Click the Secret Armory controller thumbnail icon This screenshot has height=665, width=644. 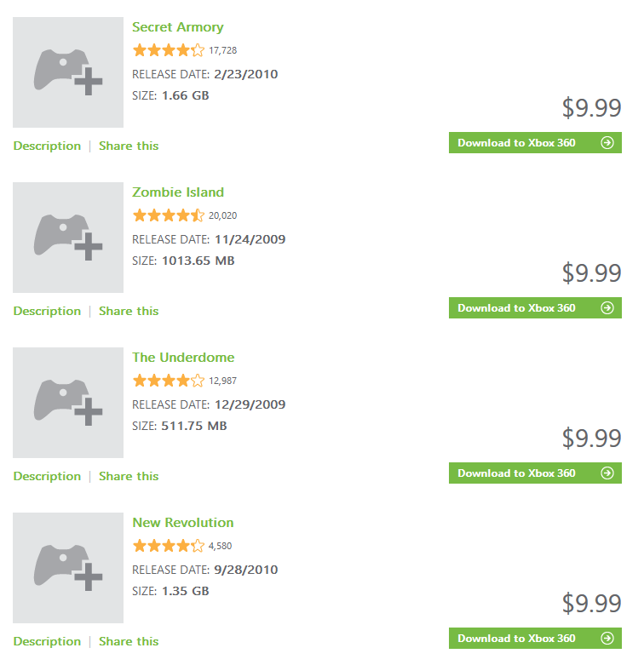(x=68, y=72)
